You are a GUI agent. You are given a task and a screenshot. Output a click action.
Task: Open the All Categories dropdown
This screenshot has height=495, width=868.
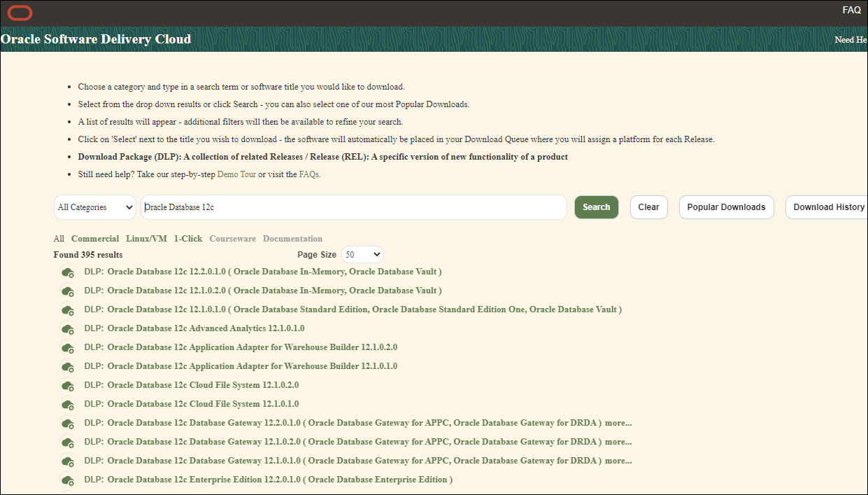[x=95, y=207]
